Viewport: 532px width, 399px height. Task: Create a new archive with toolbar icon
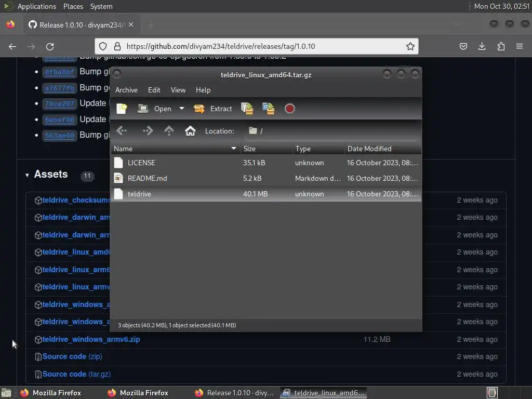(122, 109)
